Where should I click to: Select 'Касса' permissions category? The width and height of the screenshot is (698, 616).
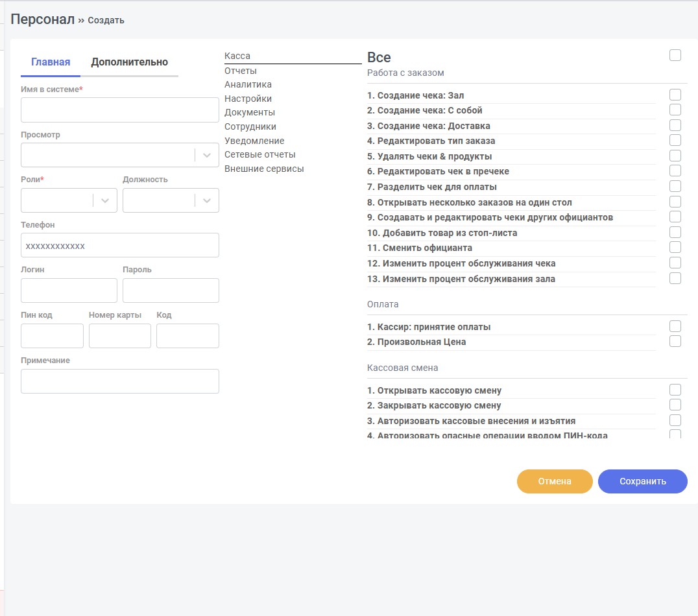237,56
